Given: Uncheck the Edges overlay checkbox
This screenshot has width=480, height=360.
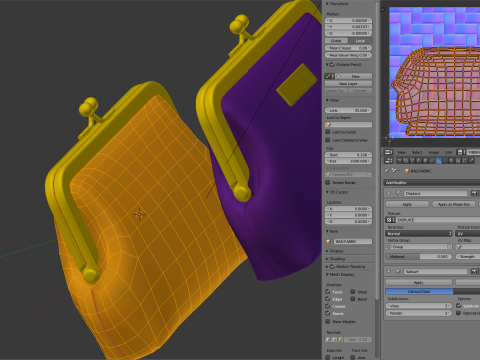Looking at the screenshot, I should (328, 299).
